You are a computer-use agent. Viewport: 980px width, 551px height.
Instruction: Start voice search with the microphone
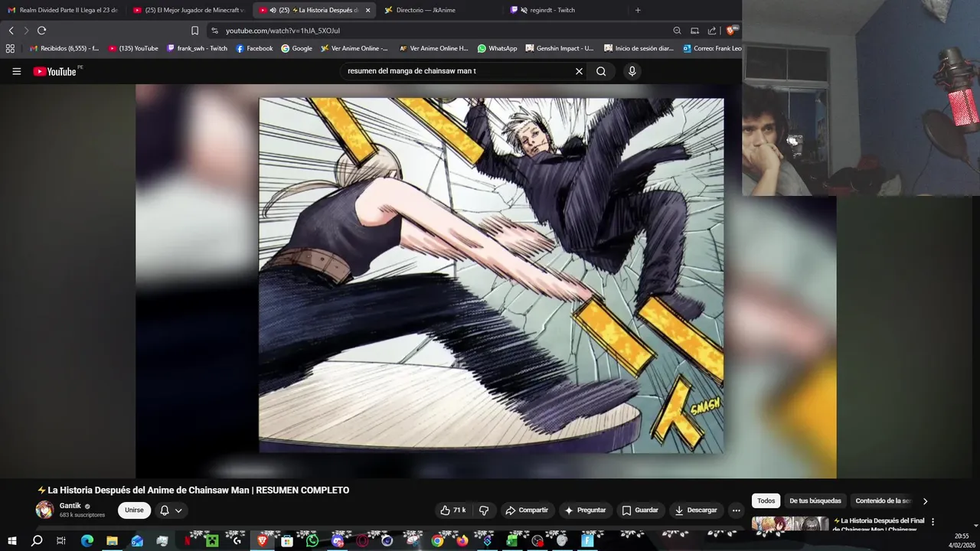(x=632, y=71)
